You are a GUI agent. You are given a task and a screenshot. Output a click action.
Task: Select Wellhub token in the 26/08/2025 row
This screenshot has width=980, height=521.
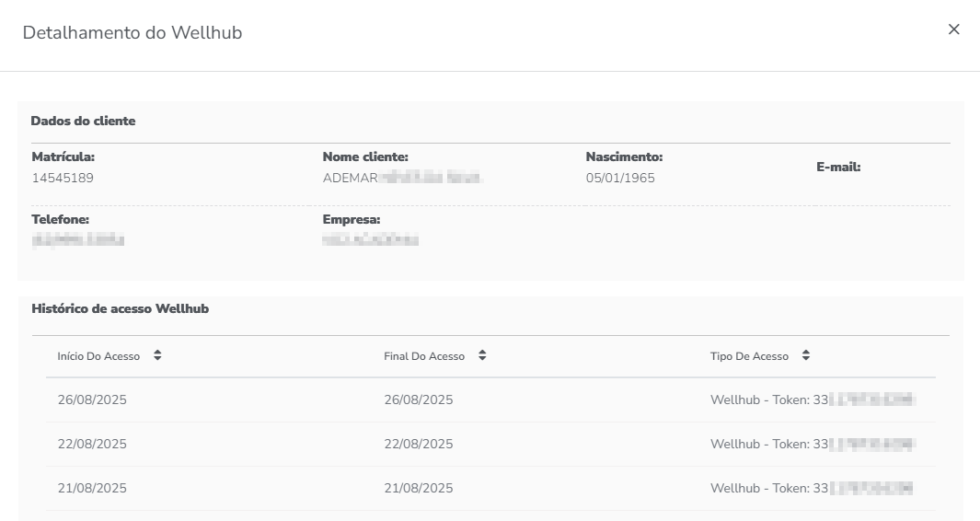(813, 399)
